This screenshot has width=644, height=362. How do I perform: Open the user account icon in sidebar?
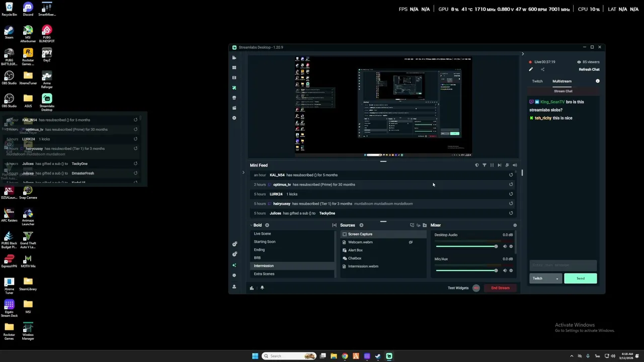click(234, 287)
